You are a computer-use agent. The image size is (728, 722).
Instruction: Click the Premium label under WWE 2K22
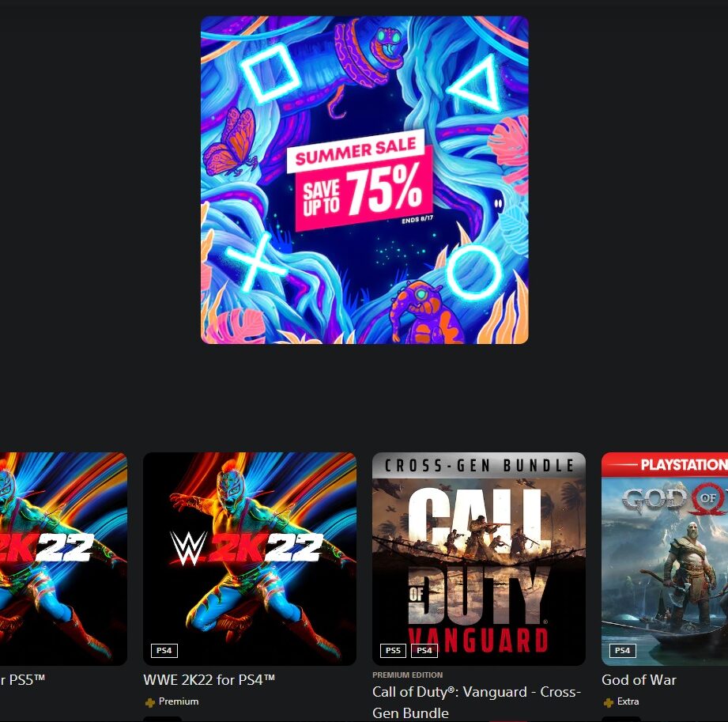(x=179, y=701)
